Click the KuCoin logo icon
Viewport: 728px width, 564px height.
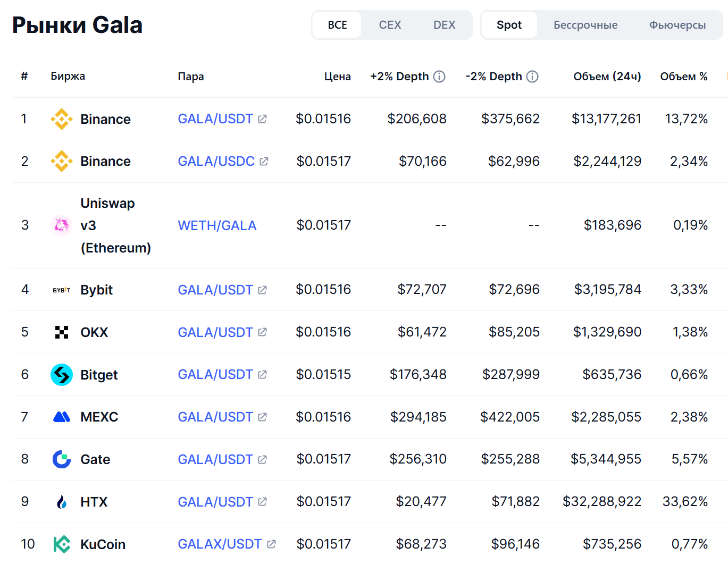(x=62, y=544)
